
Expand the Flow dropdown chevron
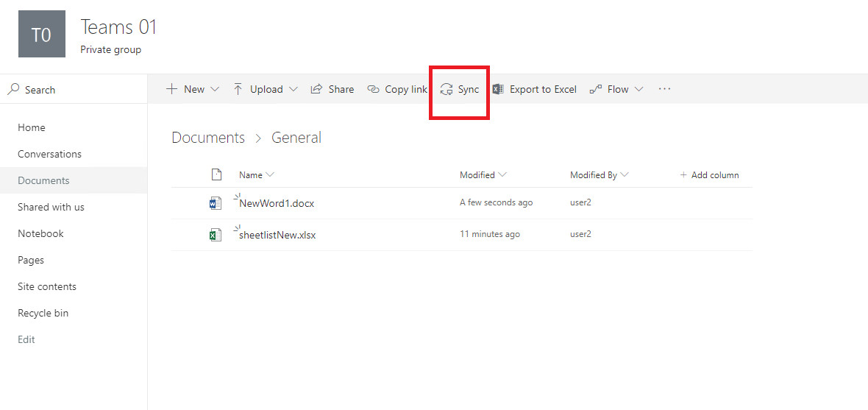coord(638,89)
